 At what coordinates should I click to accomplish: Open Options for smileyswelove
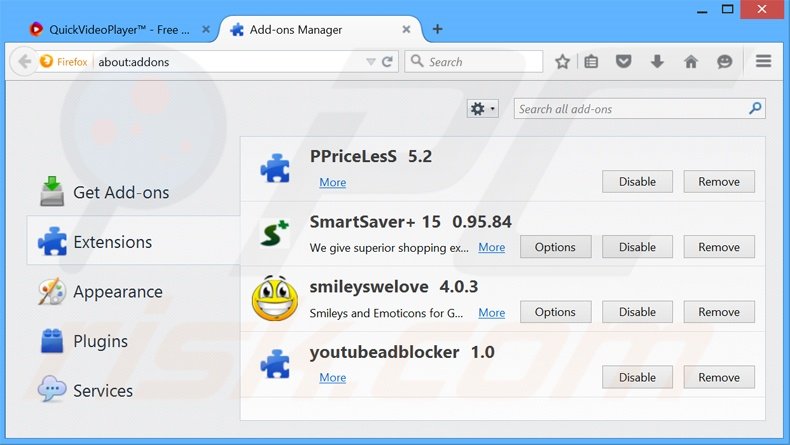[555, 312]
